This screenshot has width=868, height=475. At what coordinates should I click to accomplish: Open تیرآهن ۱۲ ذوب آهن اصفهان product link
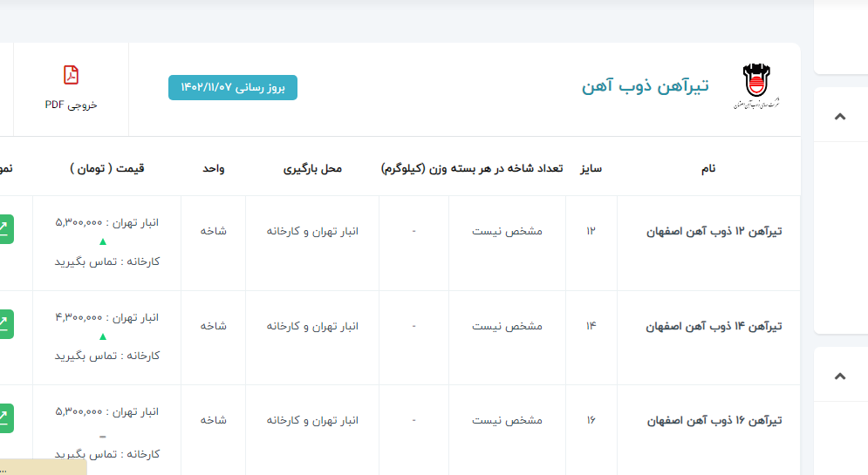(714, 232)
